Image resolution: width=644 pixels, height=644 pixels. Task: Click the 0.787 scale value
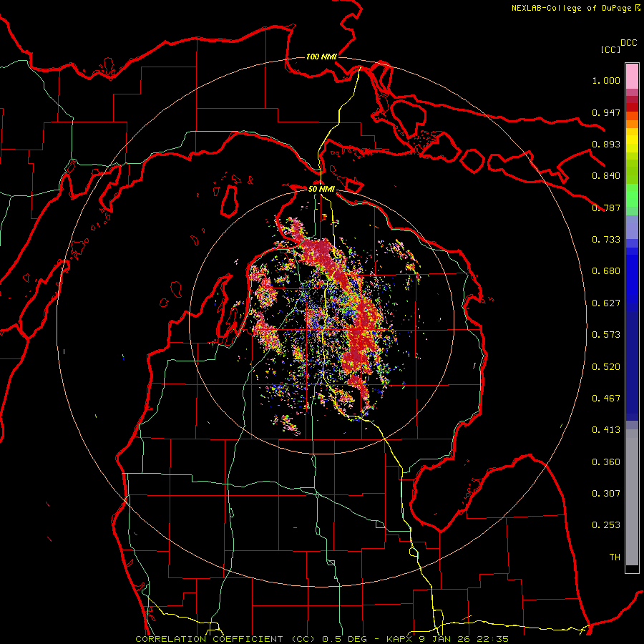coord(606,208)
